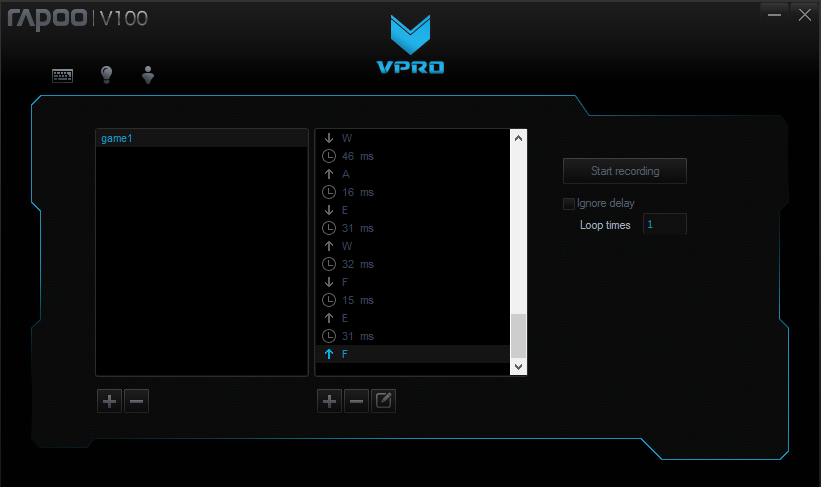This screenshot has height=487, width=821.
Task: Select the game1 macro
Action: click(x=202, y=138)
